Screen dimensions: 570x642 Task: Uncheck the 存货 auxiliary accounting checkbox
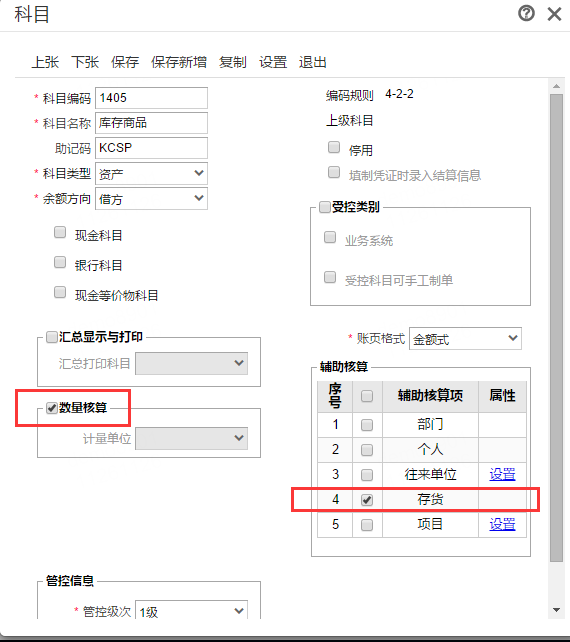(367, 500)
